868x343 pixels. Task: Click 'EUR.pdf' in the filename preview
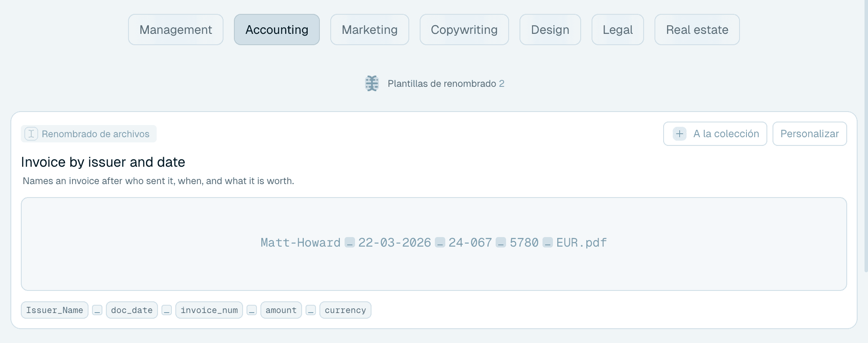click(582, 242)
